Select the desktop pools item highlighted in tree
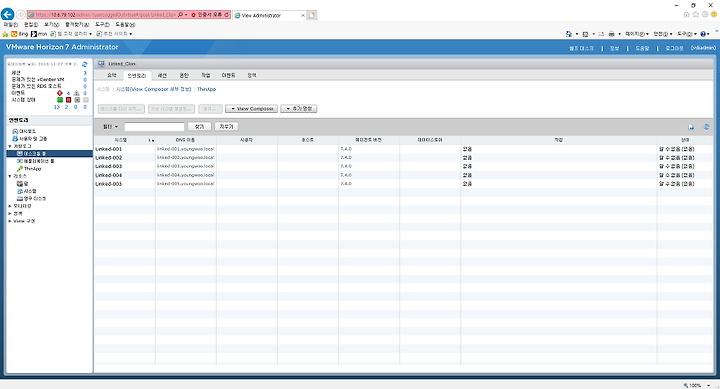This screenshot has height=389, width=720. pos(50,153)
